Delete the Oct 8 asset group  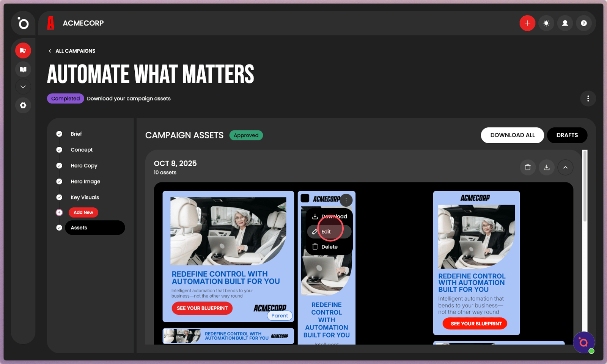(528, 167)
